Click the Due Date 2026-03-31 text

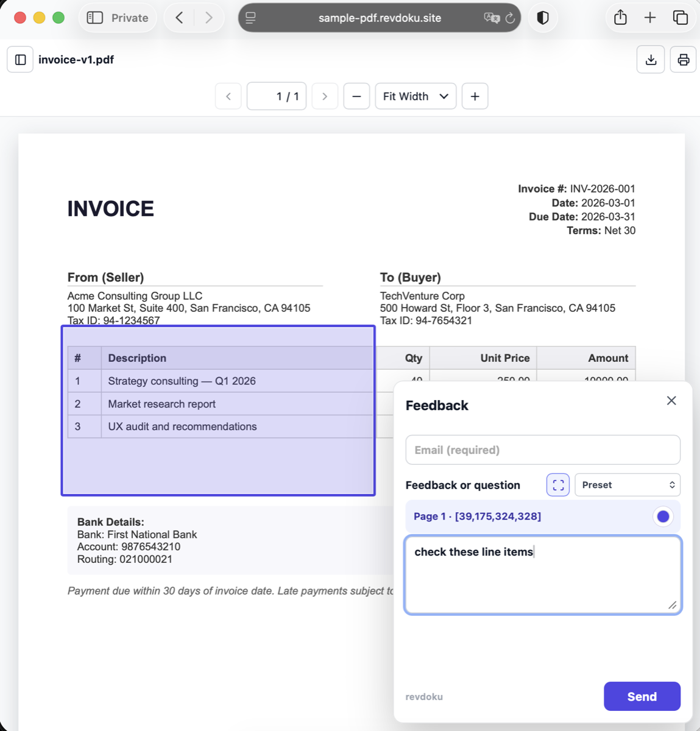pos(582,217)
